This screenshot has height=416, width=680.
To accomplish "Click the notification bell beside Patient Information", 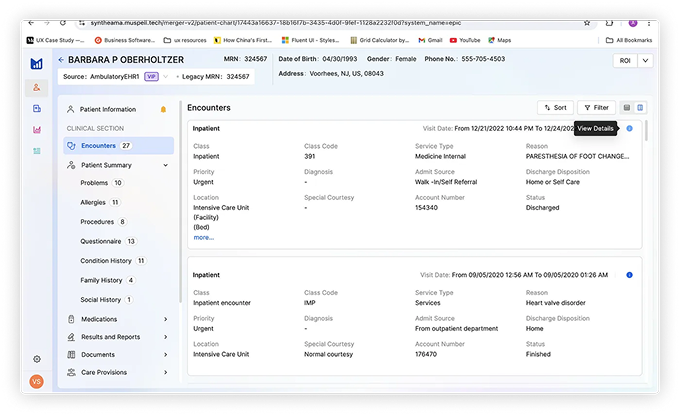I will tap(163, 109).
